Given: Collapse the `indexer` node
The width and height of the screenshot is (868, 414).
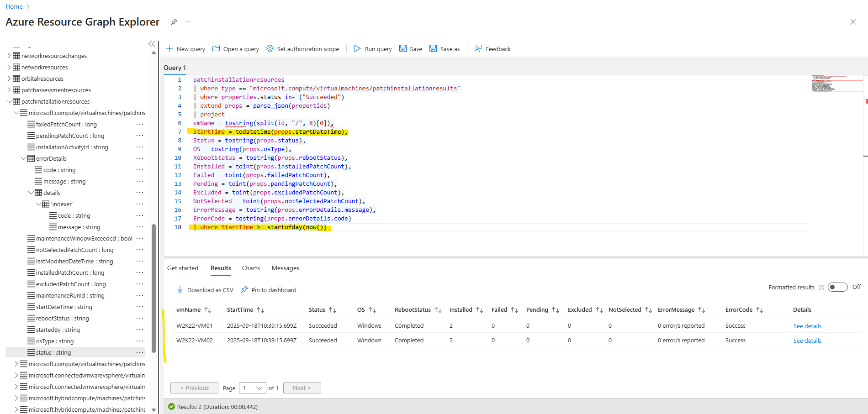Looking at the screenshot, I should (x=38, y=204).
